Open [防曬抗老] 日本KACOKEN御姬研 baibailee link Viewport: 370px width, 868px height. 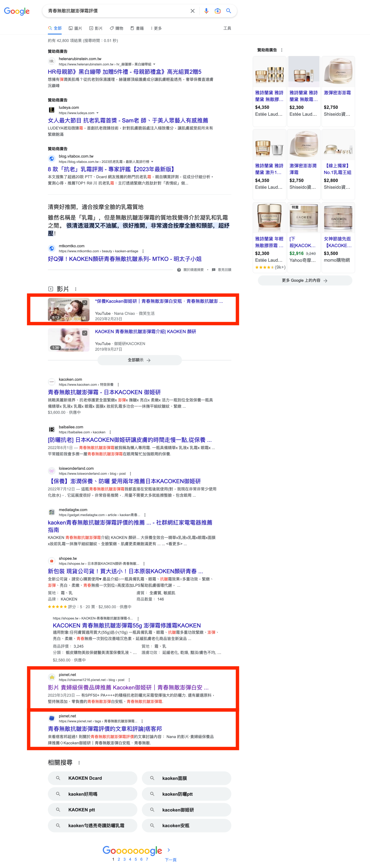(x=130, y=440)
